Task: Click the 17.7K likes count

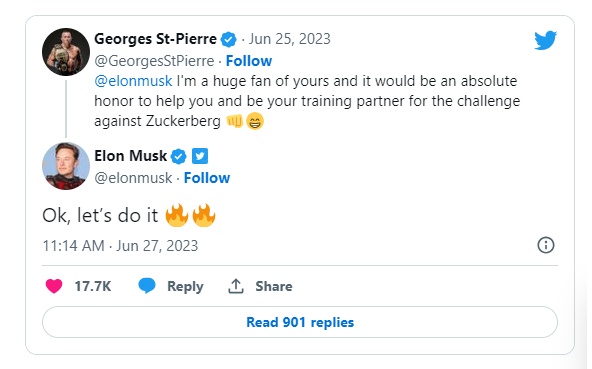Action: point(93,286)
